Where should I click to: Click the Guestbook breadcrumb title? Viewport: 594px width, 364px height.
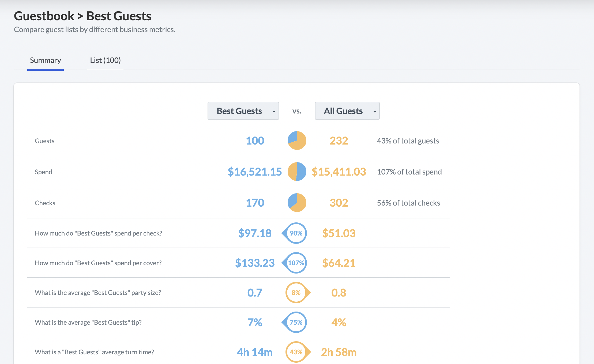[44, 16]
